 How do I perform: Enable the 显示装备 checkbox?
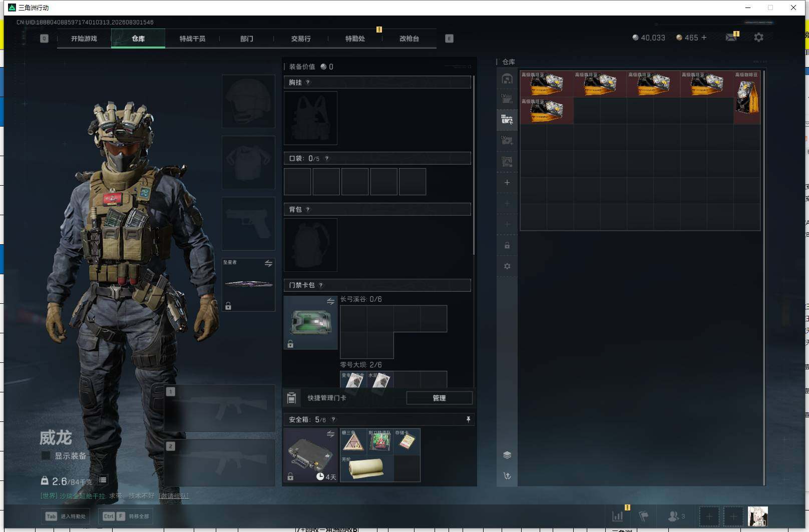[x=46, y=455]
